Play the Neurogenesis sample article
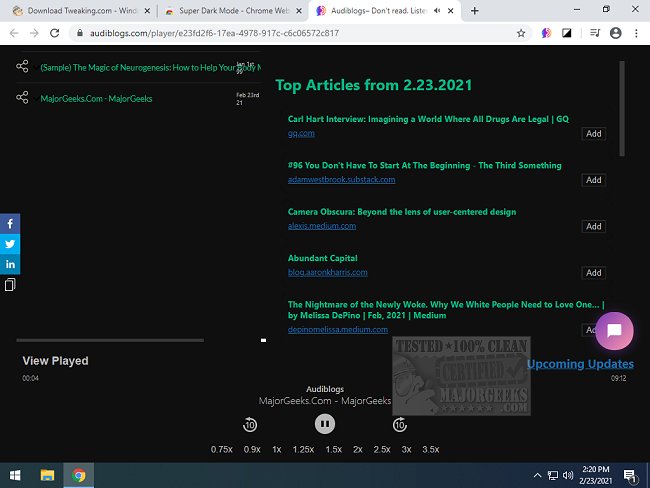650x488 pixels. pyautogui.click(x=150, y=68)
